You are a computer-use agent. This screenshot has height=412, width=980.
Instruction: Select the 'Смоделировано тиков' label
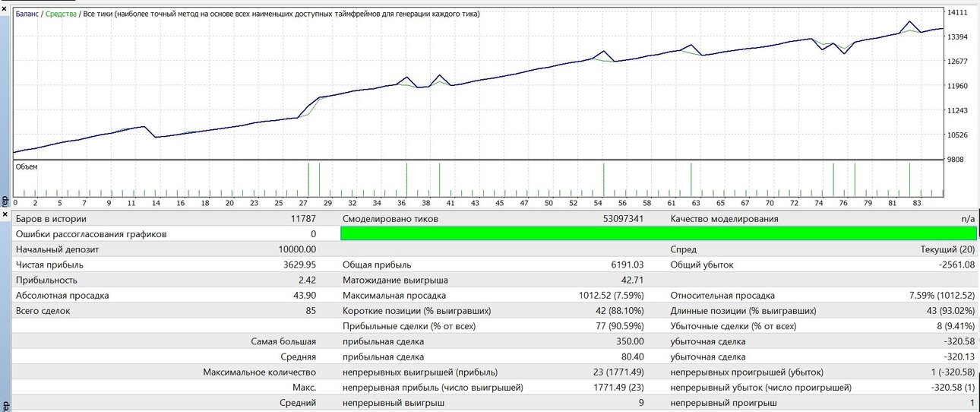tap(390, 219)
